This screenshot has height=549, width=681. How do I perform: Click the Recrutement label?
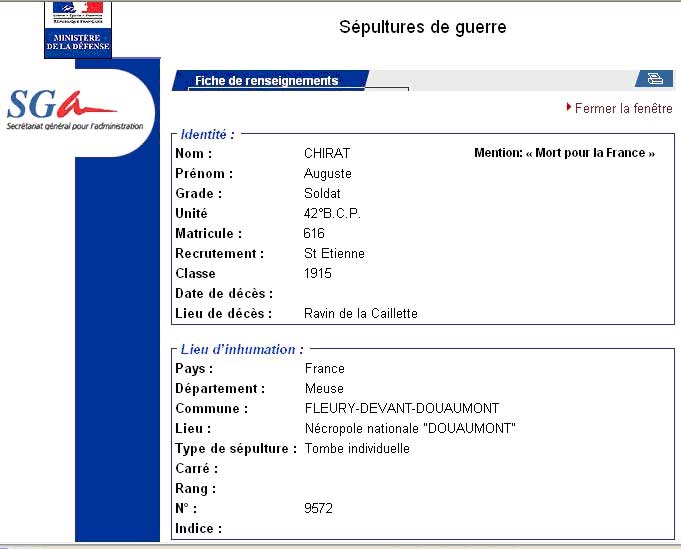pos(220,254)
